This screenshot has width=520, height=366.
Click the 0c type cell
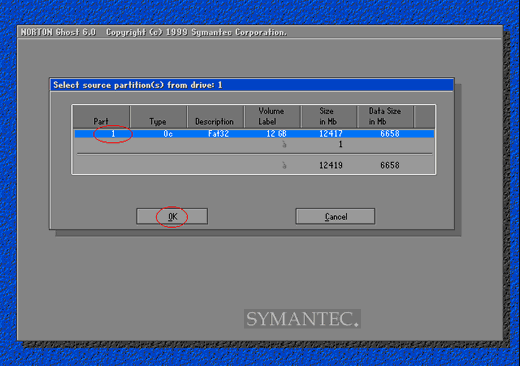click(x=168, y=134)
